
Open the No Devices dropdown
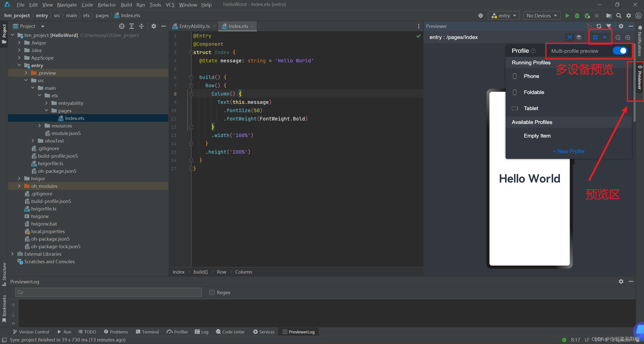tap(542, 16)
